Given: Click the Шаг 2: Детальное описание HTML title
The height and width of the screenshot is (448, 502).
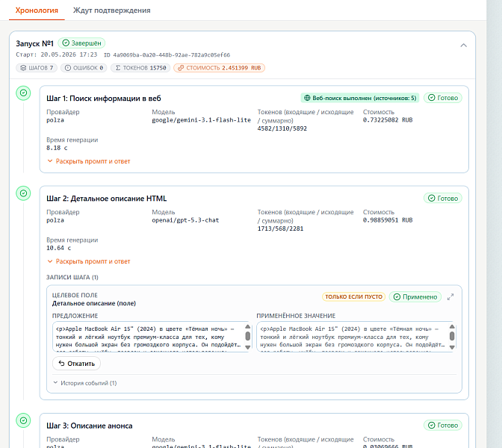Looking at the screenshot, I should point(107,199).
